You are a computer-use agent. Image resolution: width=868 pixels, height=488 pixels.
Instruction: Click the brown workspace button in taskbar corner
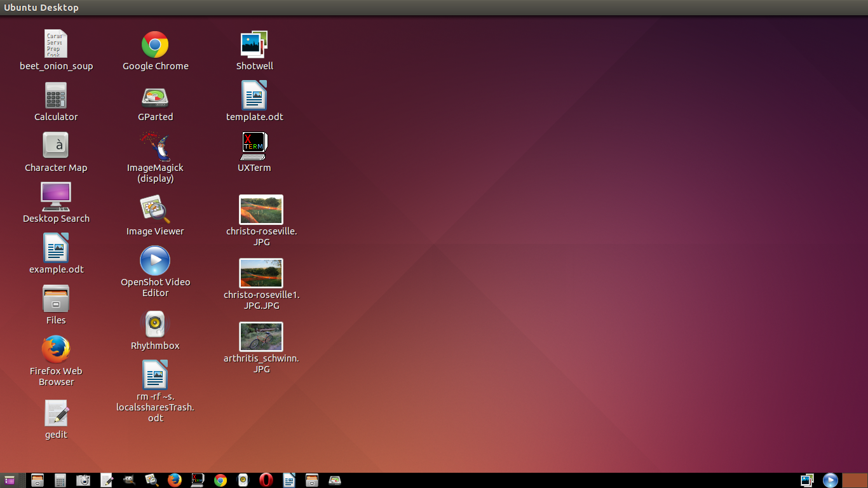coord(854,480)
